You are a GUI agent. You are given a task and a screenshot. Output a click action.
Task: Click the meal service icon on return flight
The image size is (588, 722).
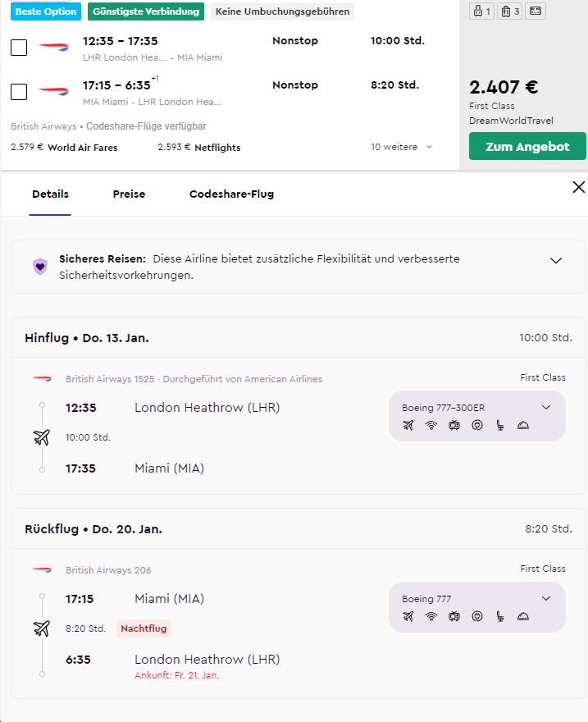click(523, 616)
